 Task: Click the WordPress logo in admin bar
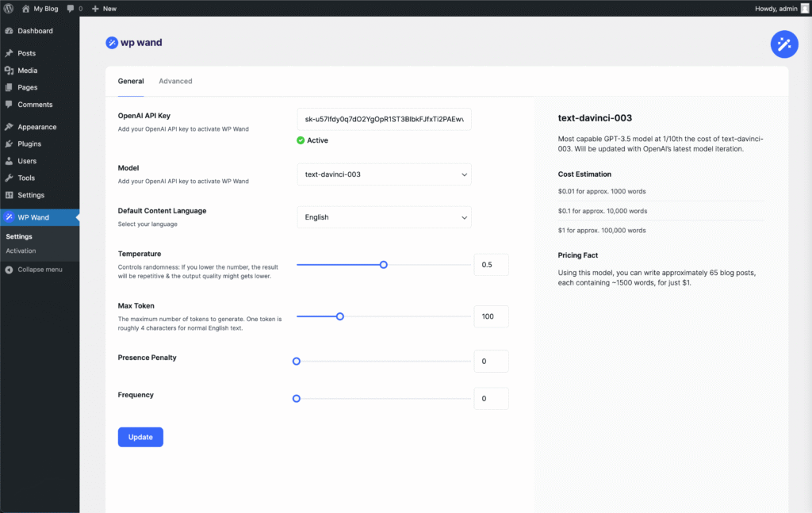click(x=8, y=8)
